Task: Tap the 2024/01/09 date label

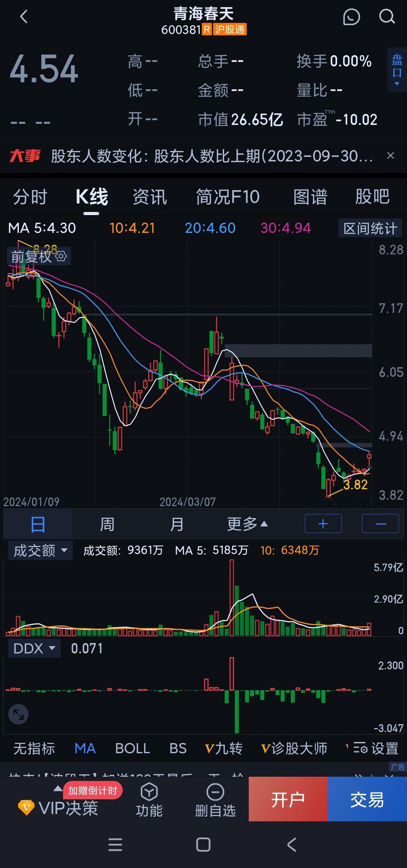Action: pos(31,502)
